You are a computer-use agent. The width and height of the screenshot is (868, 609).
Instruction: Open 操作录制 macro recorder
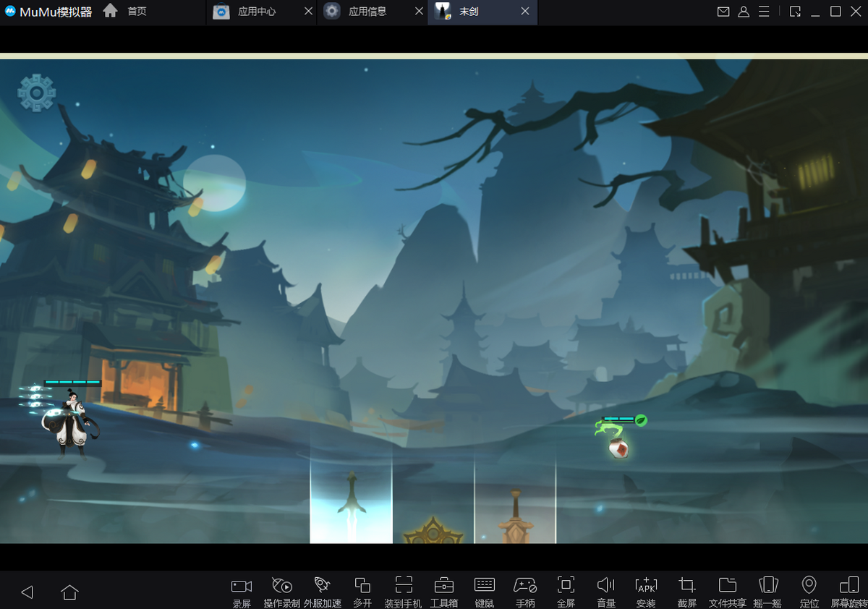point(282,592)
